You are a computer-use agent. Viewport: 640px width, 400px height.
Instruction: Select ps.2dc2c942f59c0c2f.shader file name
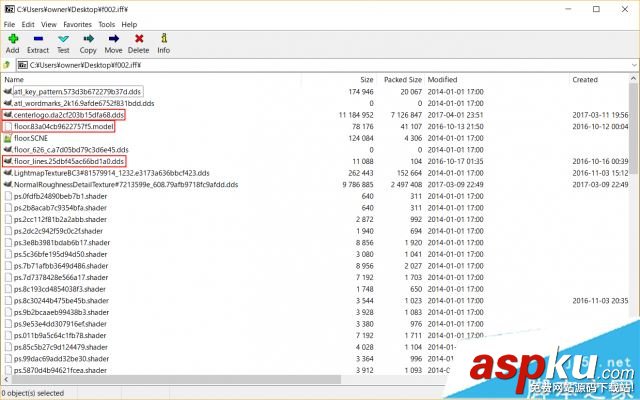click(x=58, y=231)
